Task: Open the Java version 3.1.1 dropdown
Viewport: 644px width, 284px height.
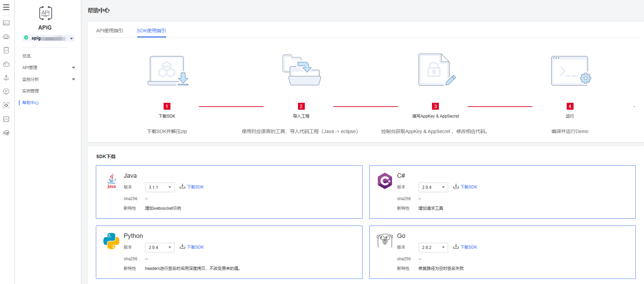Action: (x=160, y=187)
